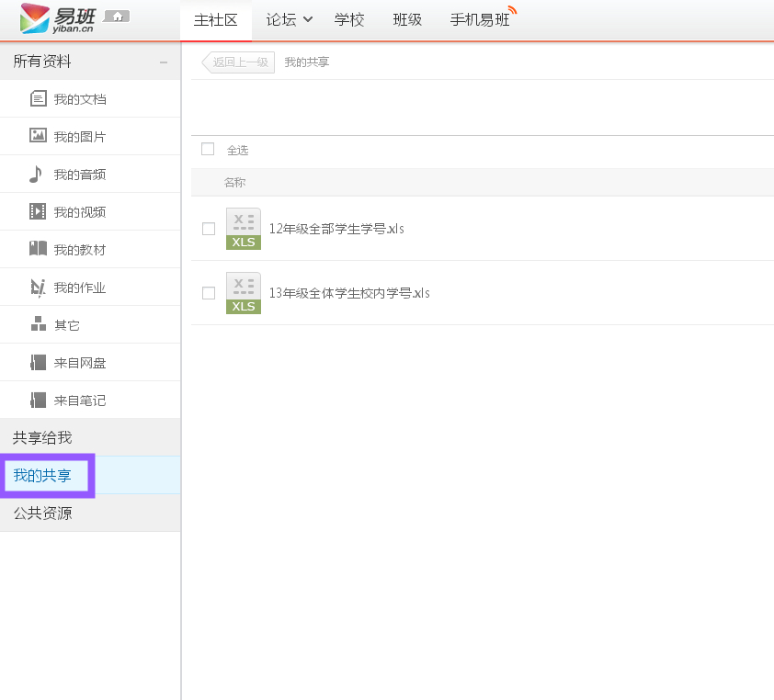The image size is (774, 700).
Task: Toggle the 全选 select-all checkbox
Action: (208, 149)
